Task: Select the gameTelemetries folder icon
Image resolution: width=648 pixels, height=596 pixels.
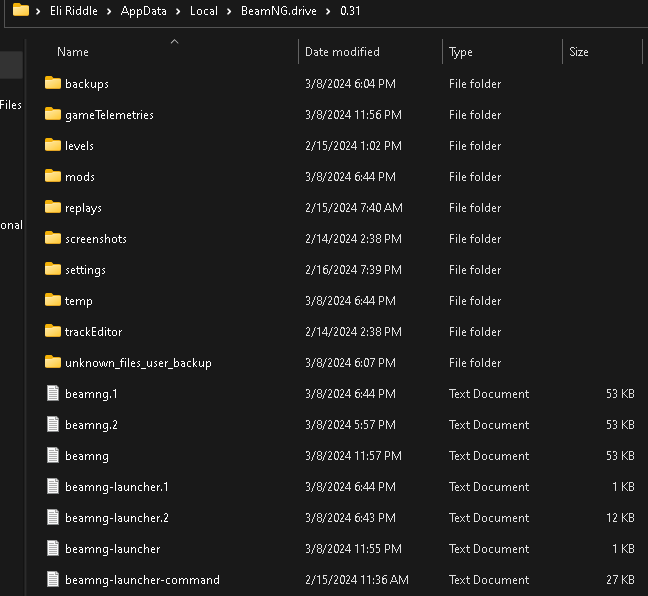Action: pyautogui.click(x=53, y=115)
